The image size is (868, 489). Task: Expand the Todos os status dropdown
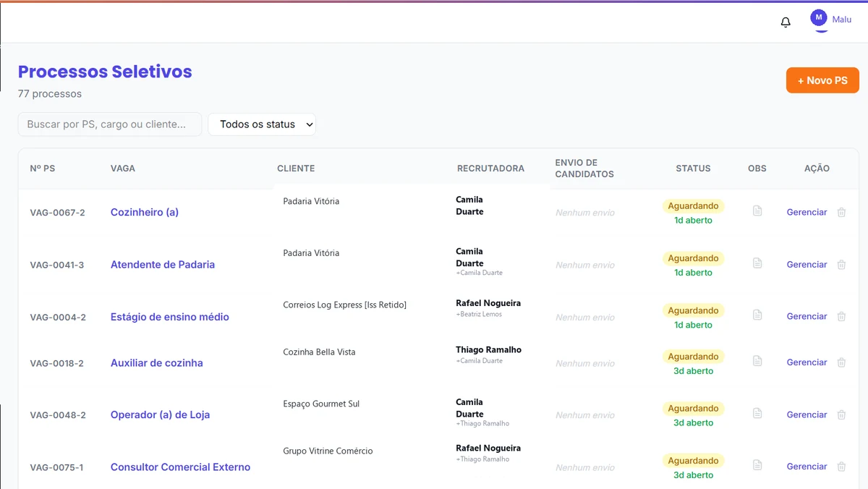pyautogui.click(x=262, y=124)
